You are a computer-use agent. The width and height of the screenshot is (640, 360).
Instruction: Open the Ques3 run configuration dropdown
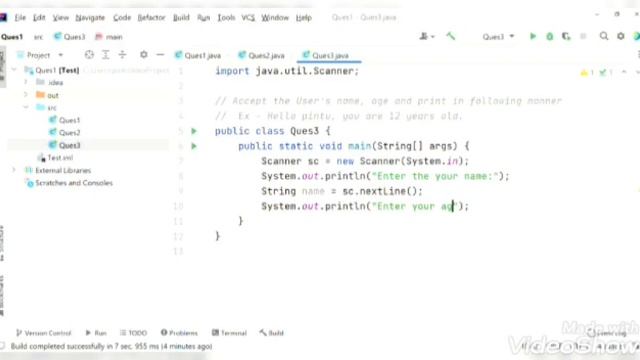point(498,37)
